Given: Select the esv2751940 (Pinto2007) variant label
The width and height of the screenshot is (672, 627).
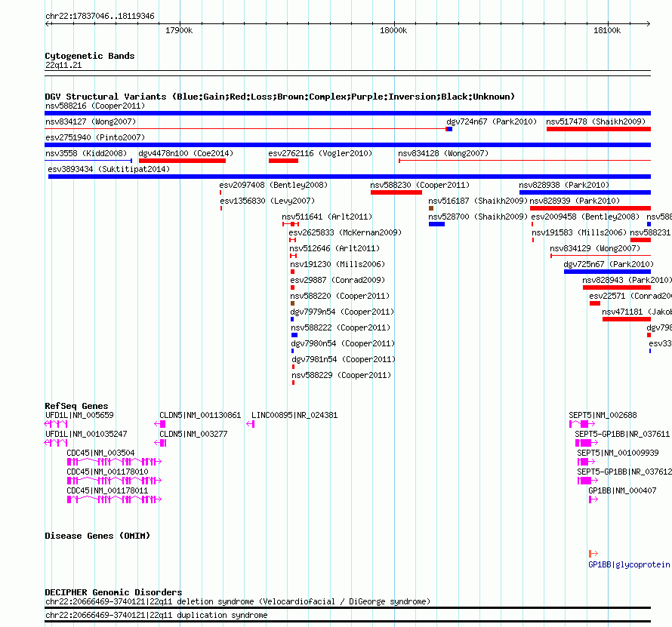Looking at the screenshot, I should [x=95, y=137].
